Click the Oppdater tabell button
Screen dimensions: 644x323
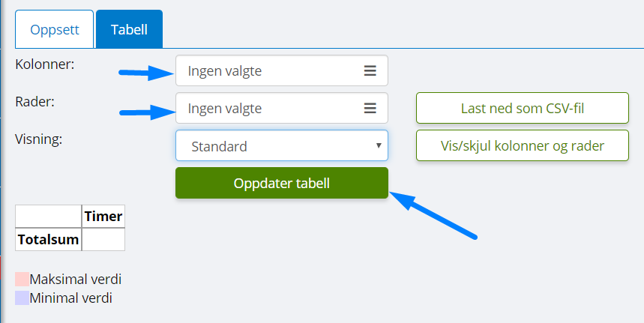282,183
